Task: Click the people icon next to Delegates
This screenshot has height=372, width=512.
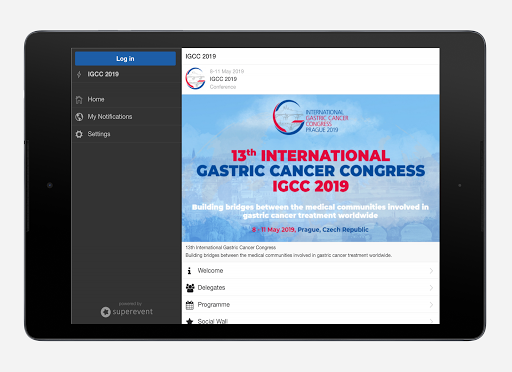Action: point(190,288)
